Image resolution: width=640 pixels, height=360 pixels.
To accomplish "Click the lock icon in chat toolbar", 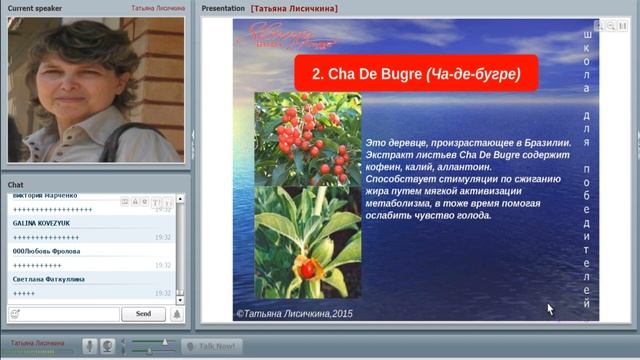I will tap(135, 202).
